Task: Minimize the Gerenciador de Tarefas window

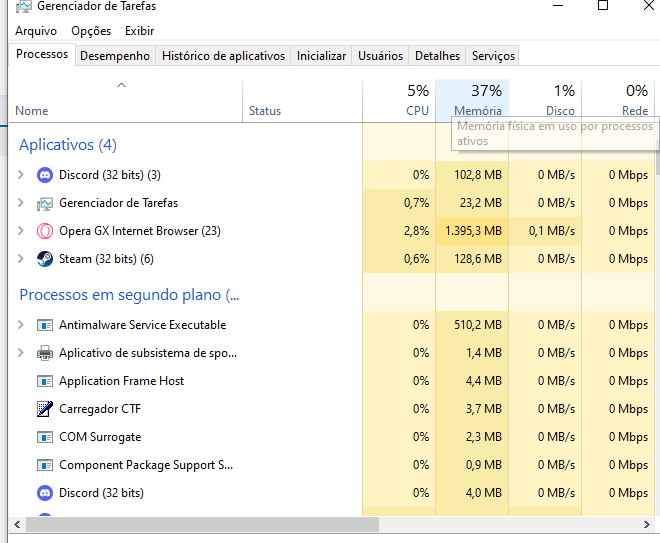Action: (x=558, y=5)
